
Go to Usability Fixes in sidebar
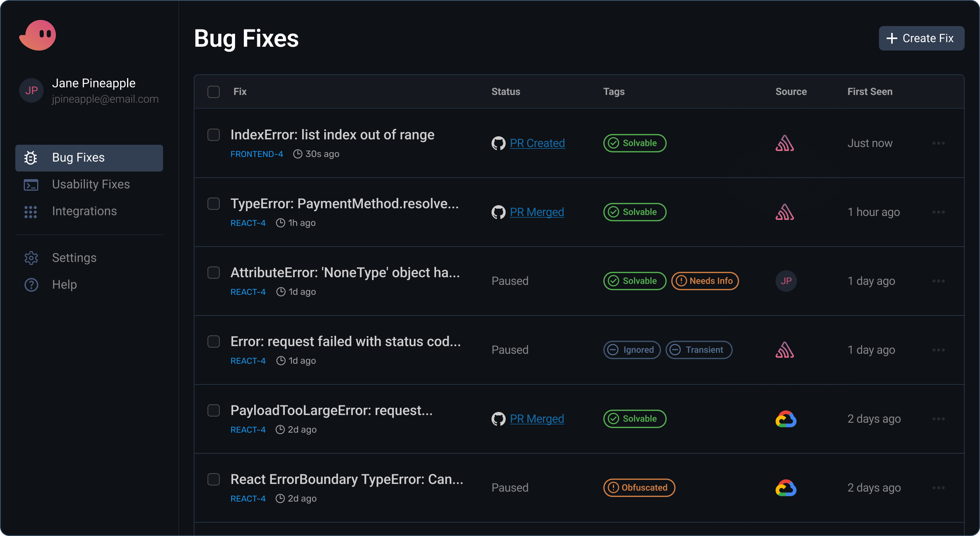tap(91, 185)
